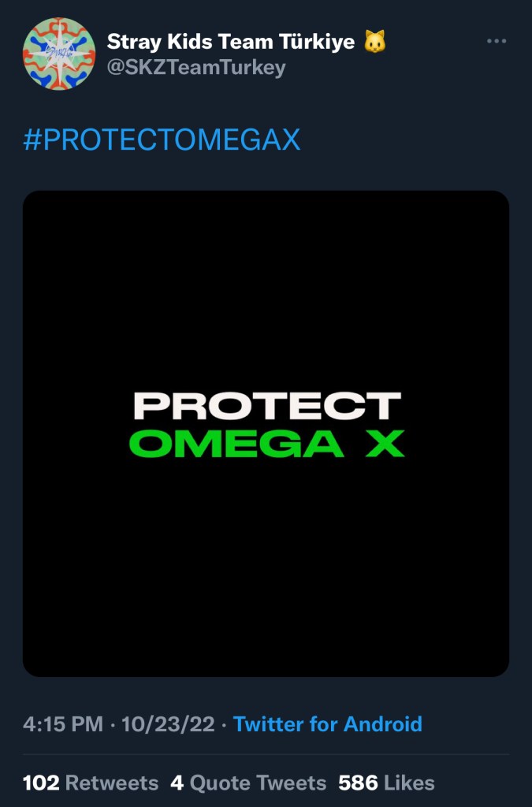This screenshot has width=532, height=807.
Task: Click the cat emoji beside the display name
Action: click(x=375, y=42)
